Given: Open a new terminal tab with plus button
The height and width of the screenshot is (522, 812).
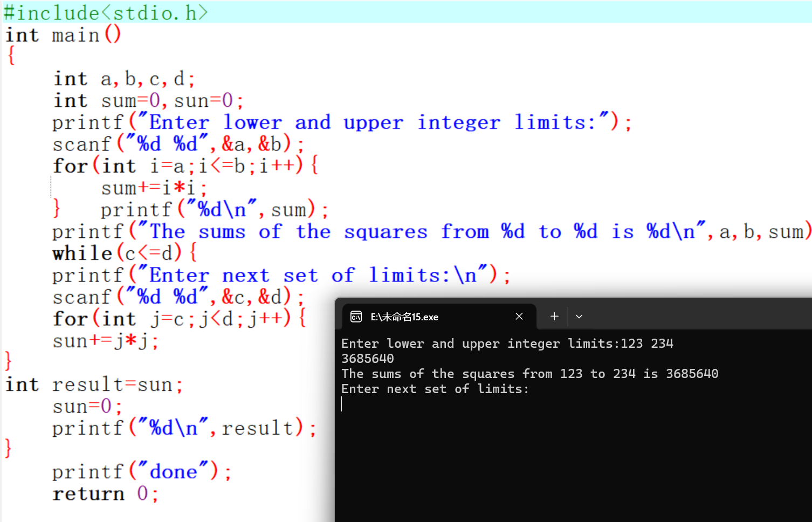Looking at the screenshot, I should click(554, 317).
